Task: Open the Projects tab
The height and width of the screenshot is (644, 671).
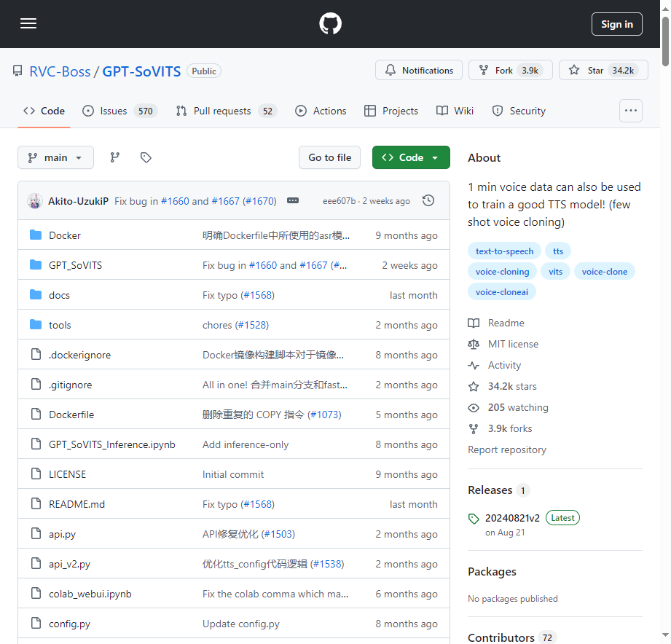Action: pos(391,111)
